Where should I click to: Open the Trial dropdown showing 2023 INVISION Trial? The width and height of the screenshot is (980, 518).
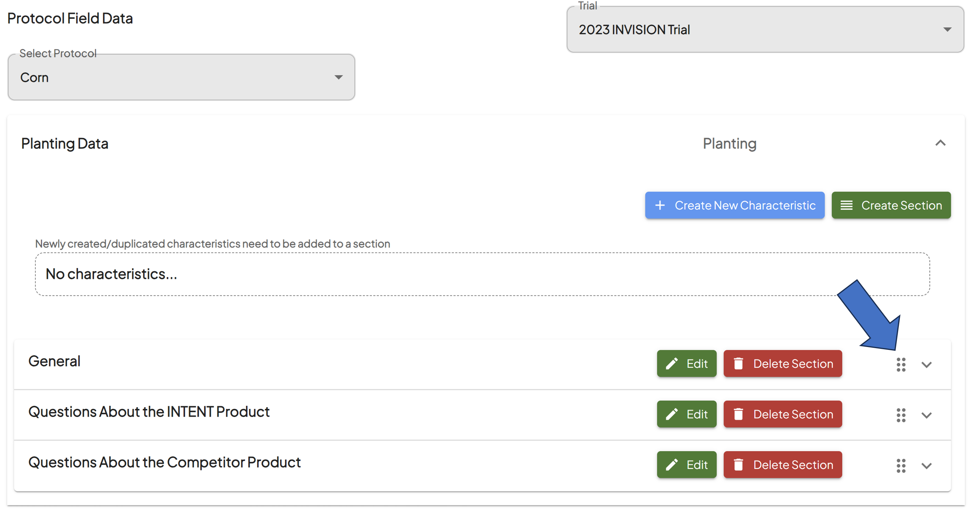point(765,29)
